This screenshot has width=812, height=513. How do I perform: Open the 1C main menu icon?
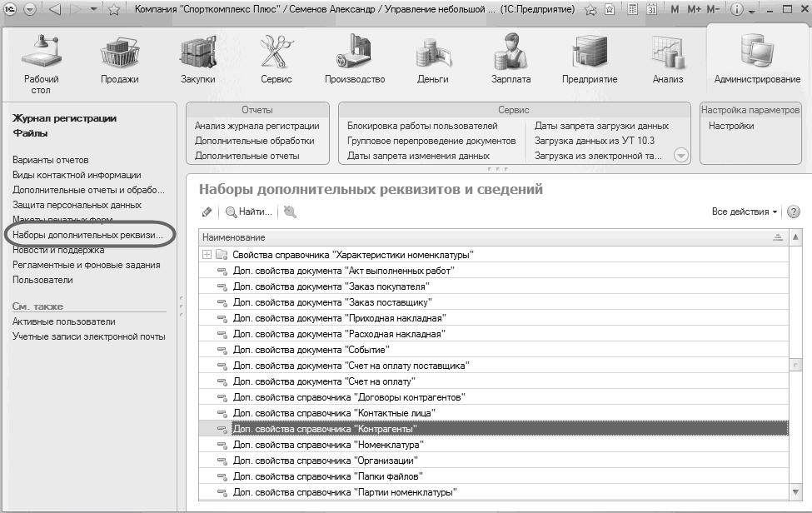[x=10, y=9]
